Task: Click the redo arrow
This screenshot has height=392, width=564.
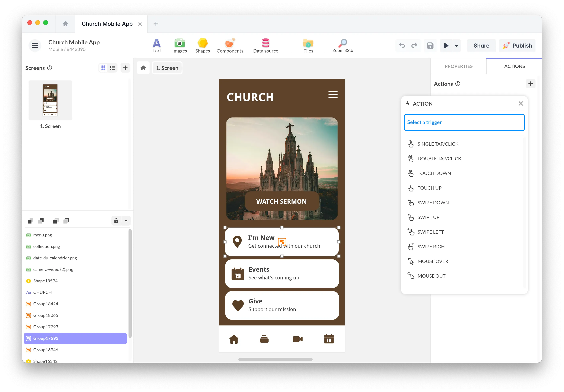Action: [414, 45]
